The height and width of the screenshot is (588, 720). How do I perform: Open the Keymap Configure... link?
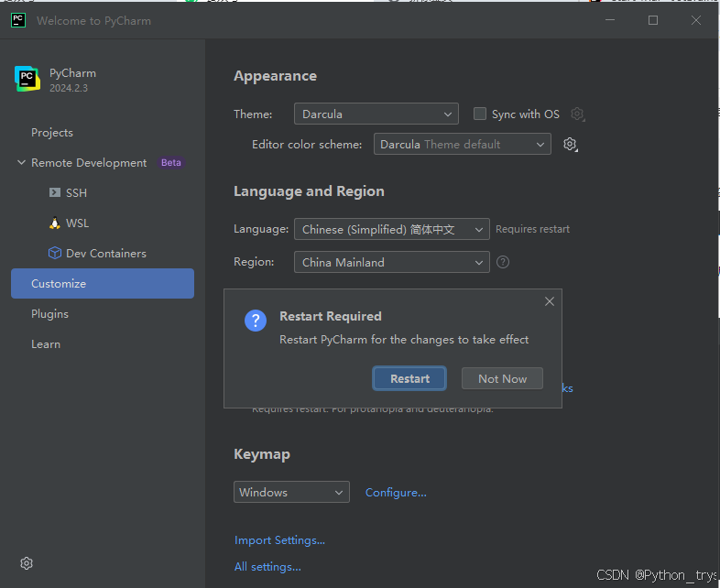[x=396, y=493]
